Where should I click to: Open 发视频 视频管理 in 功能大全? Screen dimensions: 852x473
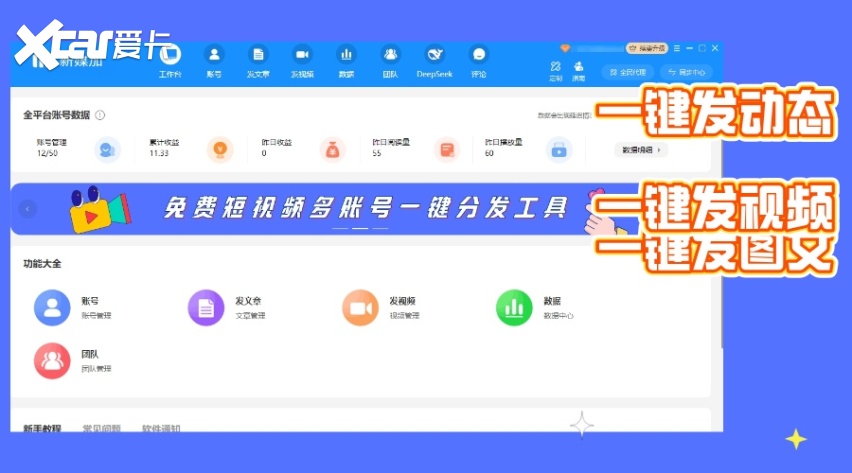[381, 308]
